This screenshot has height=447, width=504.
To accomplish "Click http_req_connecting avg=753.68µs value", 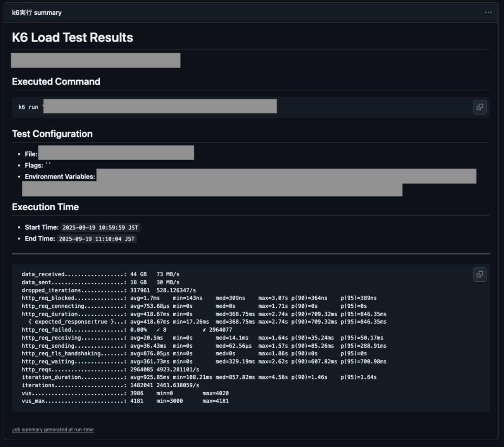I will click(x=150, y=306).
